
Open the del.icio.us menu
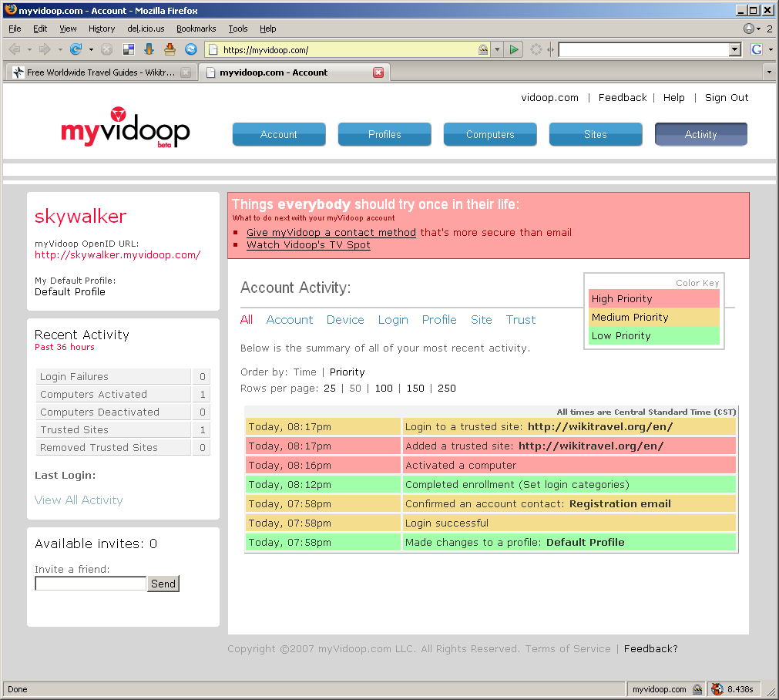coord(146,29)
